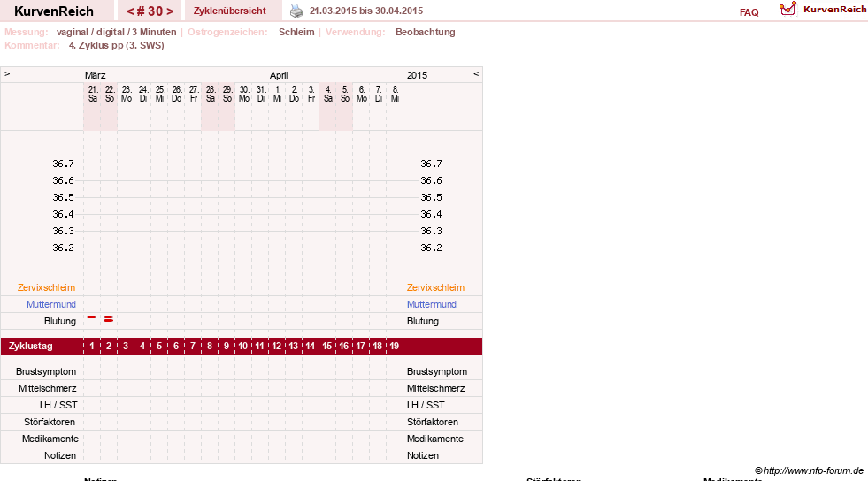Click date column 28. Sa
868x481 pixels.
pyautogui.click(x=211, y=94)
